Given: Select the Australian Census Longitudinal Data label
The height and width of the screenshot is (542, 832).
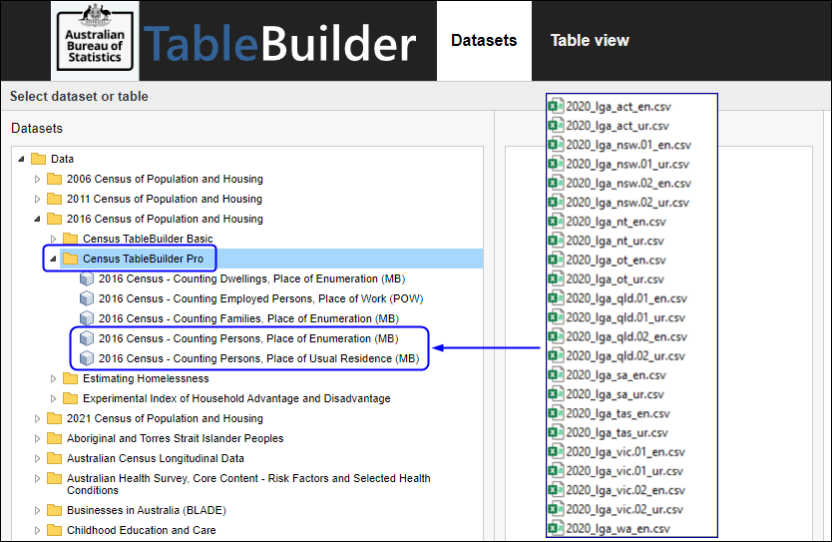Looking at the screenshot, I should pyautogui.click(x=155, y=458).
